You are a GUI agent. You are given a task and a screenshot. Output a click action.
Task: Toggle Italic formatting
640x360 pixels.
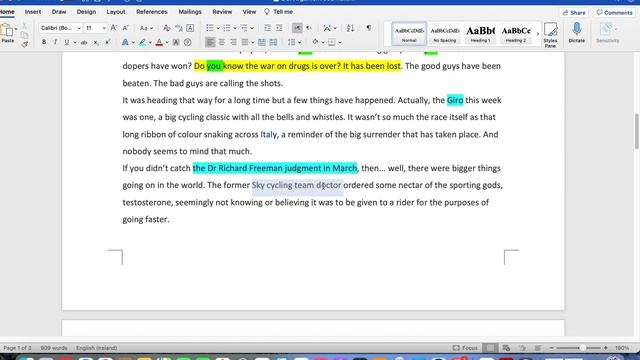pyautogui.click(x=55, y=42)
